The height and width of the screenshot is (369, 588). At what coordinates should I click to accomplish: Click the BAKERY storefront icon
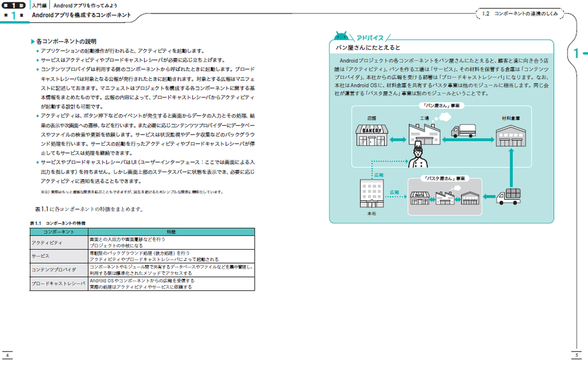372,134
